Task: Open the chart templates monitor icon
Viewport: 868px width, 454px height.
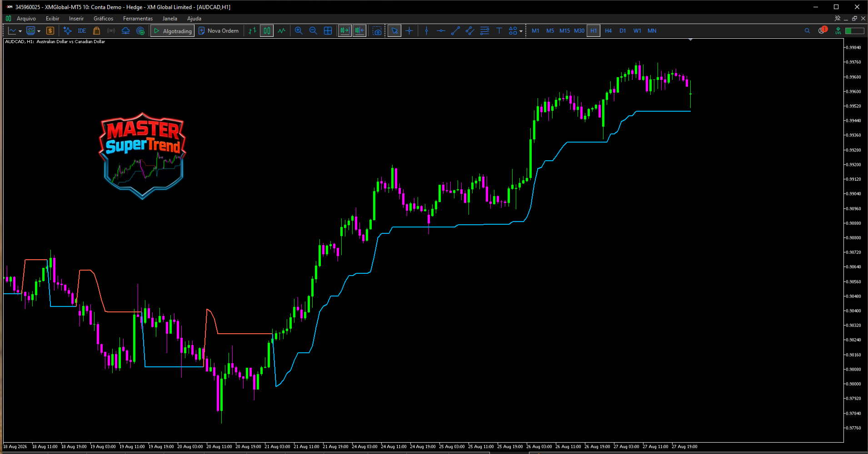Action: pos(31,31)
